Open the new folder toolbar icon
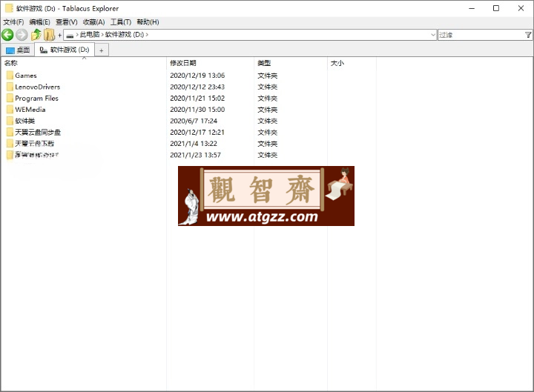Viewport: 534px width, 392px height. pyautogui.click(x=50, y=35)
